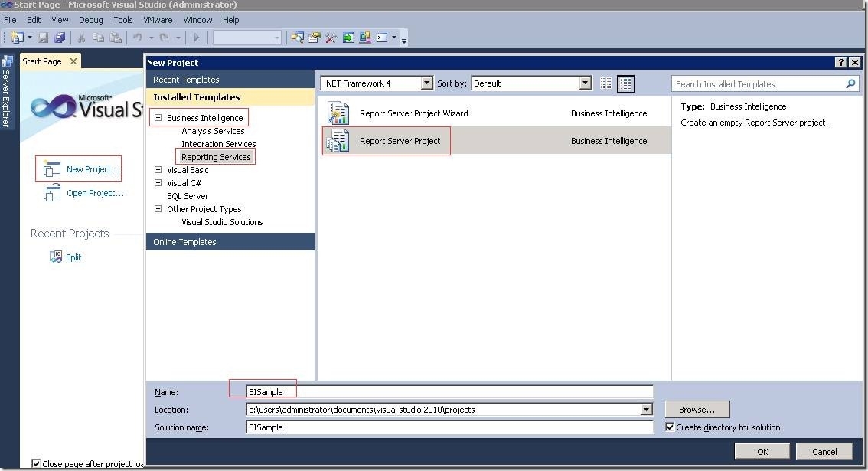Open the Help menu
The image size is (868, 471).
(231, 20)
